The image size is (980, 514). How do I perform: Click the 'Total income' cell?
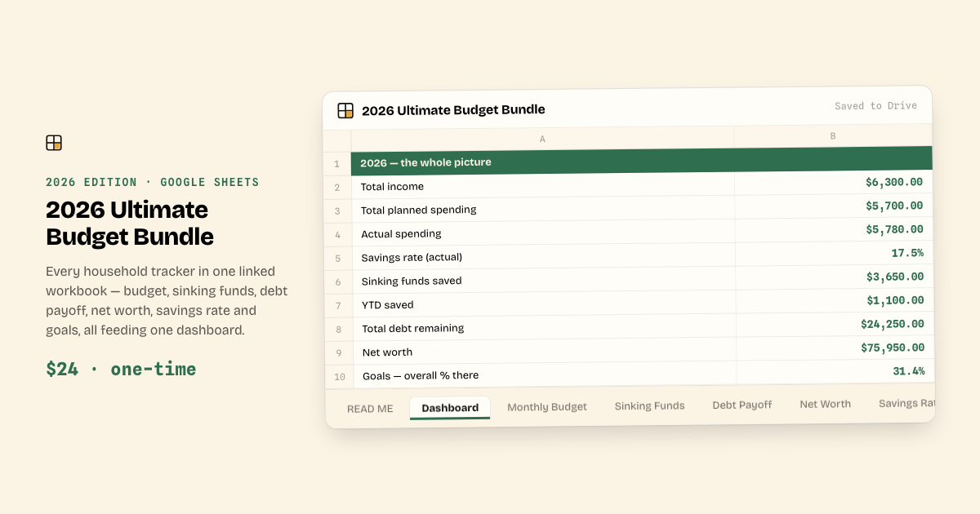543,186
